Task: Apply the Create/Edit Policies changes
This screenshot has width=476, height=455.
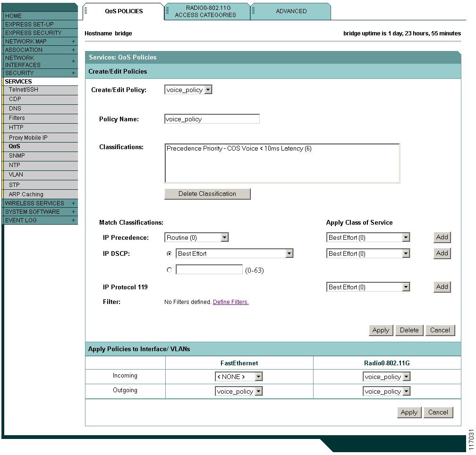Action: point(381,330)
